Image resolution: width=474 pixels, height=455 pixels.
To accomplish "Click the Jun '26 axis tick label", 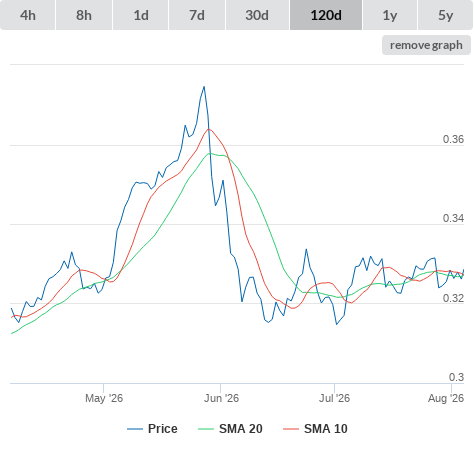I will tap(221, 398).
